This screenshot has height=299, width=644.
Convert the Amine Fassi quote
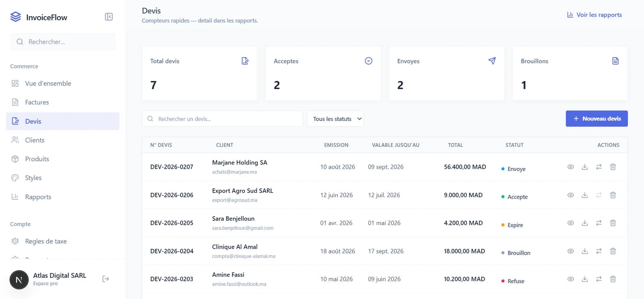pyautogui.click(x=599, y=279)
